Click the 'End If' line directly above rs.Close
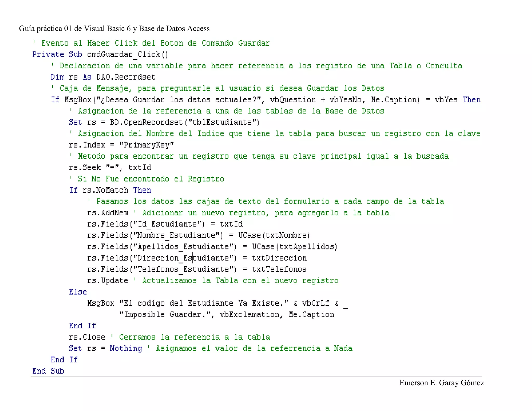Screen dimensions: 532x411 pyautogui.click(x=83, y=326)
